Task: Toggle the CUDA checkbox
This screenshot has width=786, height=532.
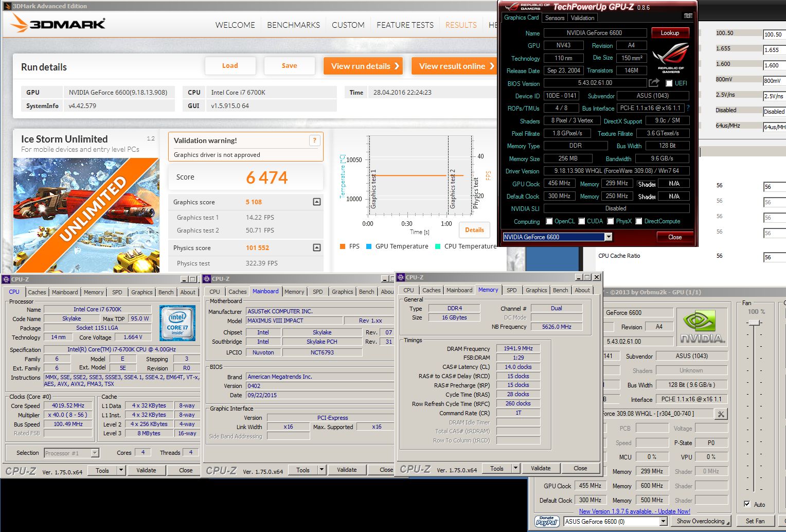Action: tap(582, 221)
